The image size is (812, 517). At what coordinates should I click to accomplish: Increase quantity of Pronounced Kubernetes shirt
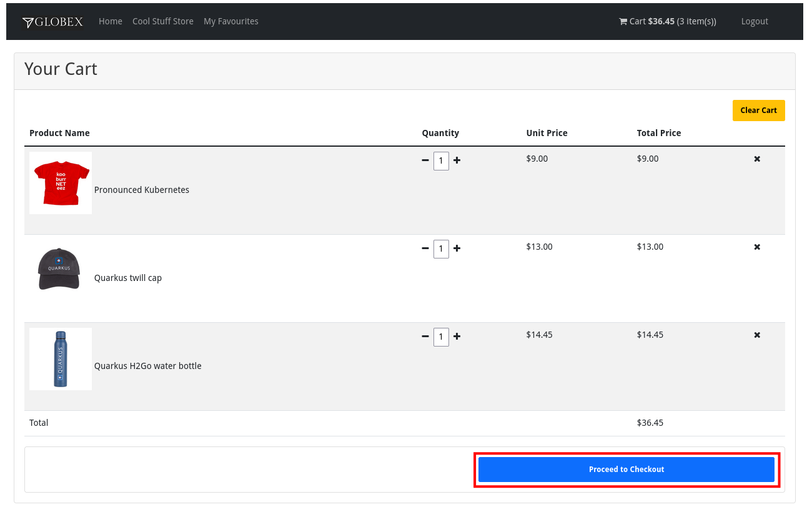(x=457, y=160)
